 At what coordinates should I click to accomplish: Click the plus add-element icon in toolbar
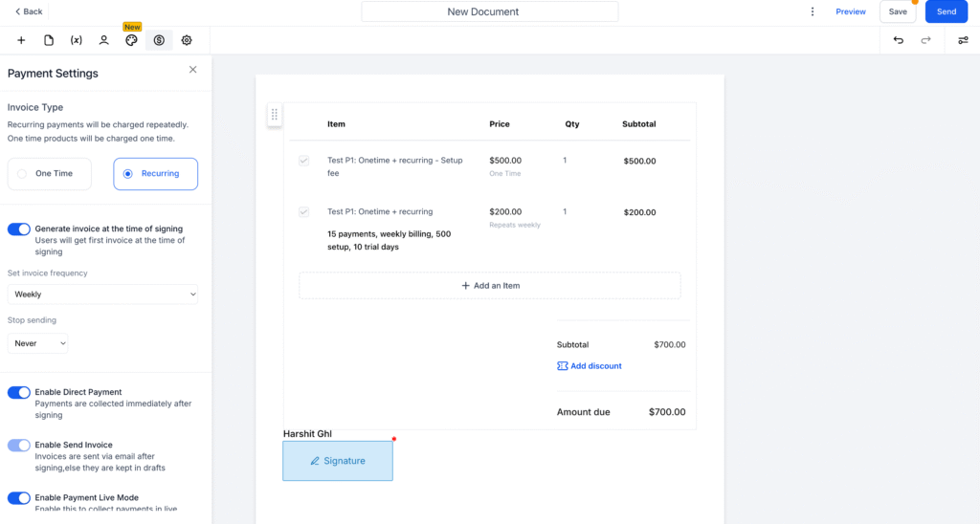21,40
